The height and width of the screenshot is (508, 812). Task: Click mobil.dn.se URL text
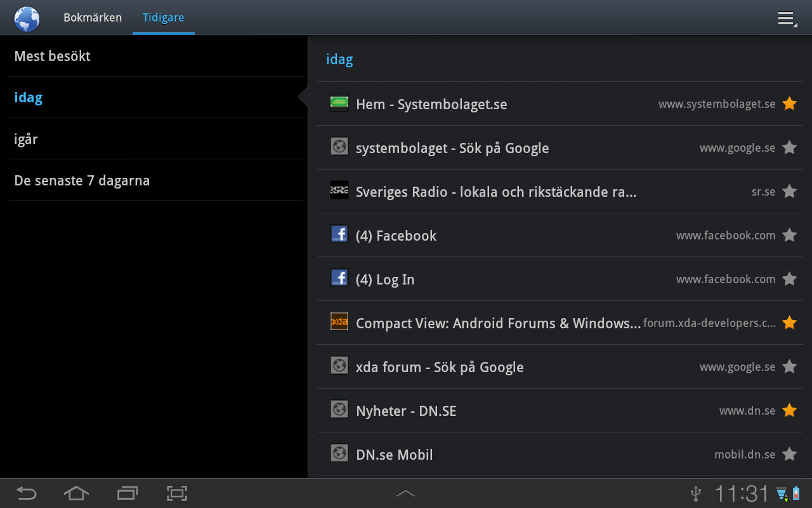click(745, 455)
